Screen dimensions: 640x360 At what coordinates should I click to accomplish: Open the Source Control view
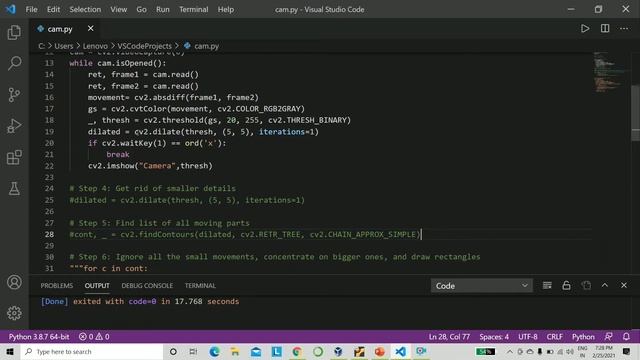[x=14, y=95]
